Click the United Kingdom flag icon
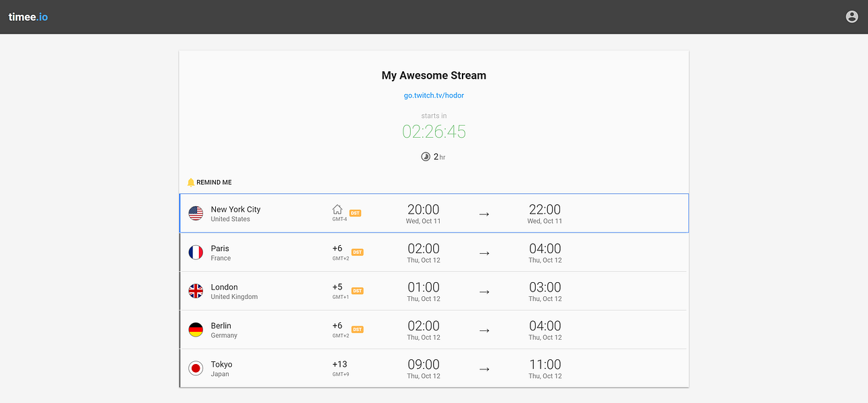This screenshot has width=868, height=403. tap(196, 291)
